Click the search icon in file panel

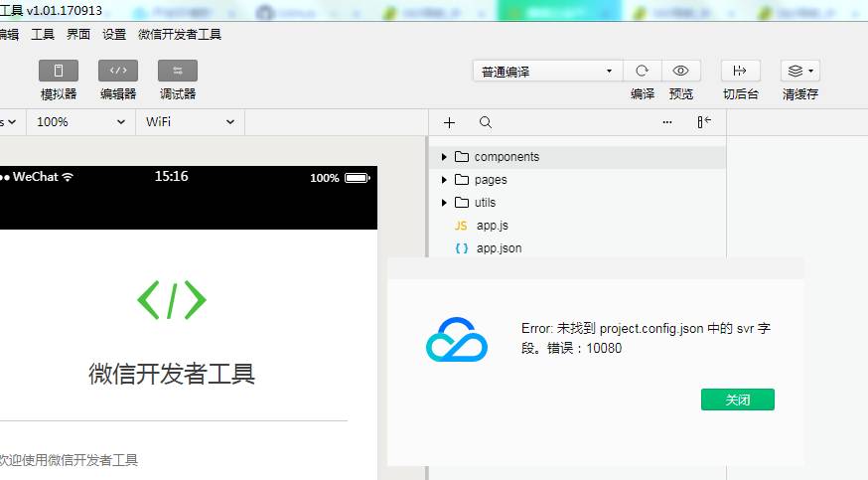[x=486, y=122]
